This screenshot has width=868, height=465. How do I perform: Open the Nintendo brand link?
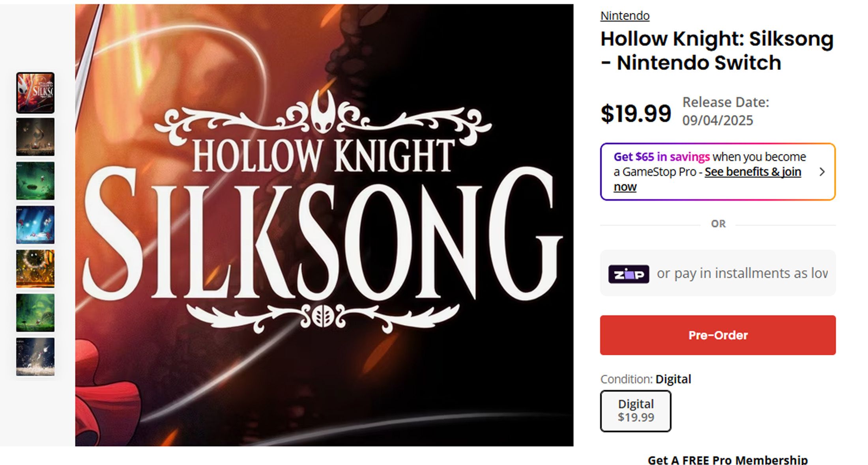[x=625, y=16]
